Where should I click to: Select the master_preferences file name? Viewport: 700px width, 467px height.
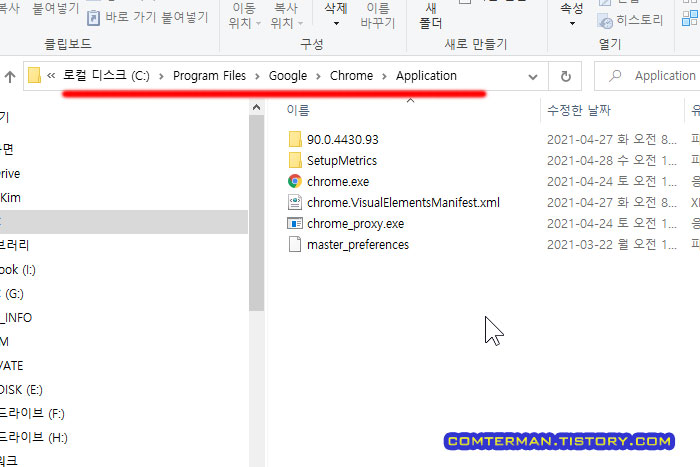(x=358, y=244)
